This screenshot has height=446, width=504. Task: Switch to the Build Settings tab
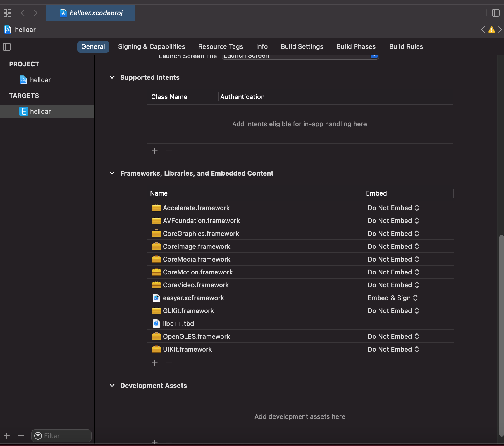(x=302, y=46)
